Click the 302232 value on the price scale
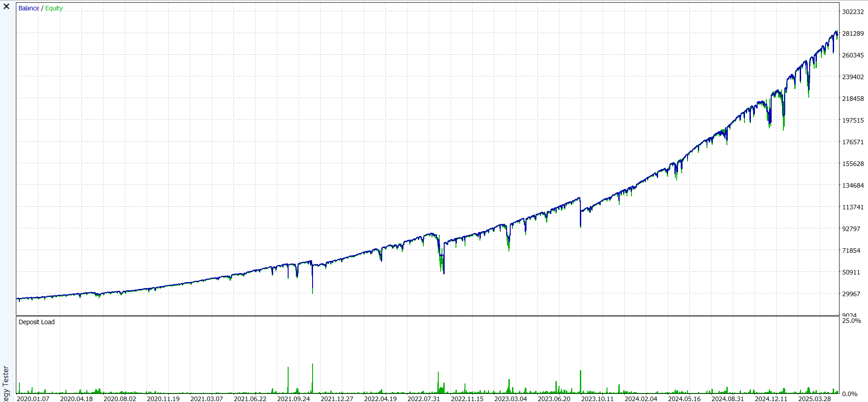The width and height of the screenshot is (868, 402). (853, 12)
